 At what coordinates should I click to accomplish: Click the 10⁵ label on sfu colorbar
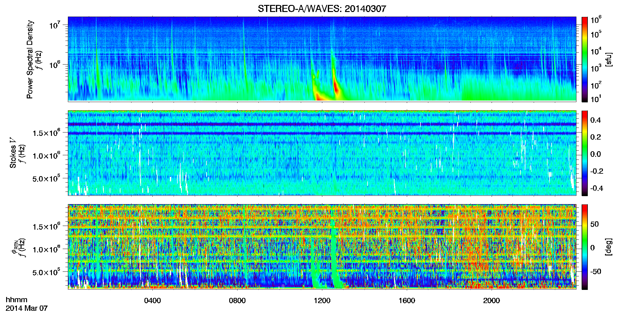596,34
